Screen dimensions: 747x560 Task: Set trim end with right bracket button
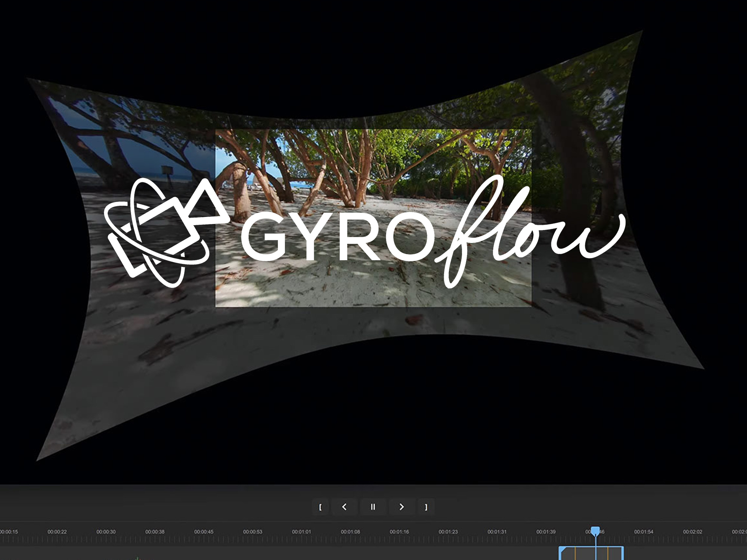tap(426, 507)
